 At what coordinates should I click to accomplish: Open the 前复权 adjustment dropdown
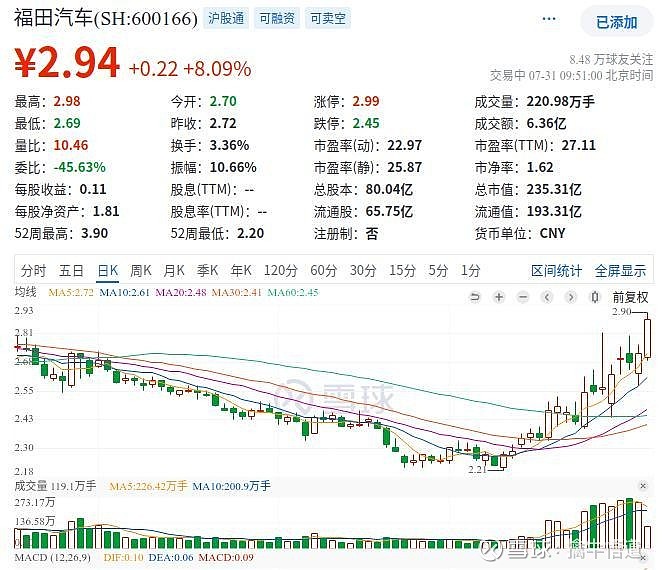tap(630, 297)
